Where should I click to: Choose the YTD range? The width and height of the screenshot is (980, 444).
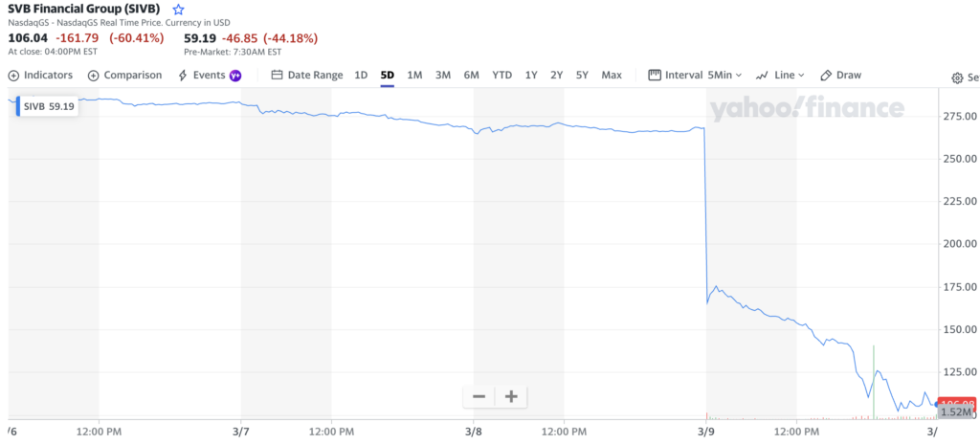tap(501, 76)
